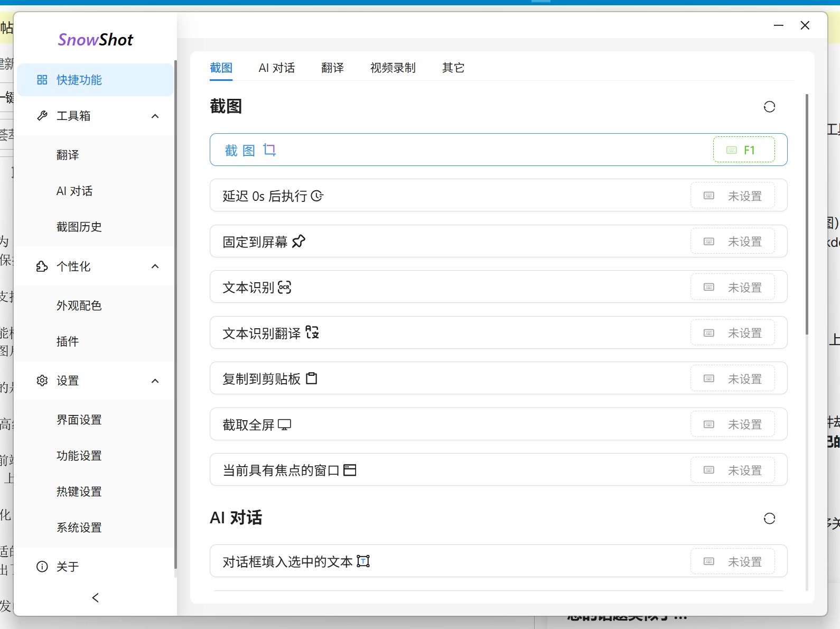Image resolution: width=840 pixels, height=629 pixels.
Task: Click the info icon beside 关于
Action: [42, 567]
